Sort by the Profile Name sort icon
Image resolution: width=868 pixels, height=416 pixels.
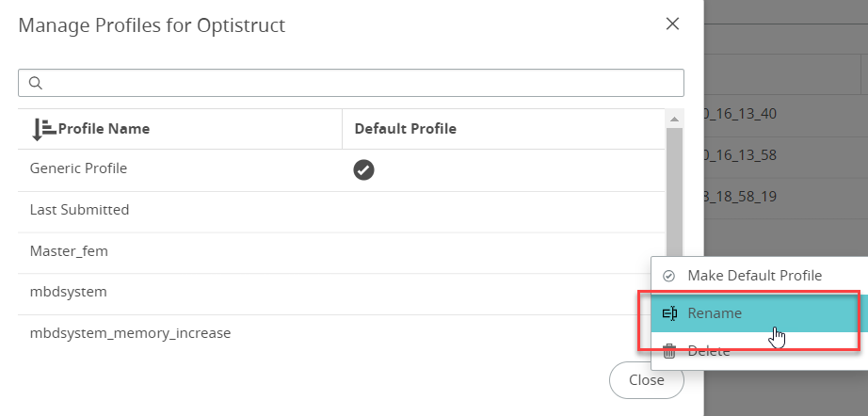pyautogui.click(x=43, y=129)
